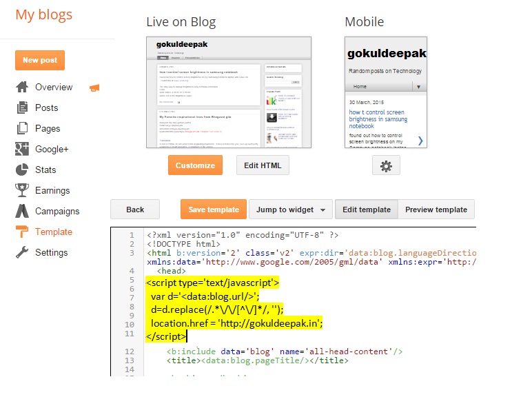
Task: Click the Stats pie chart icon
Action: coord(22,170)
